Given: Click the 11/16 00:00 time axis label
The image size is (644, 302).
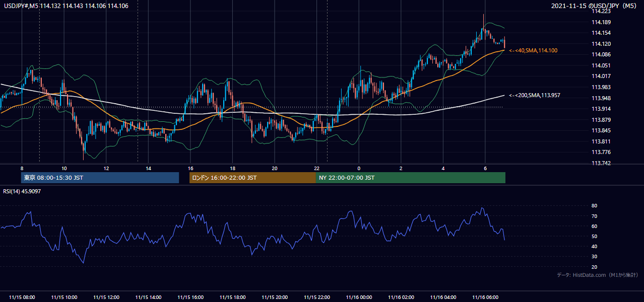Looking at the screenshot, I should tap(359, 297).
